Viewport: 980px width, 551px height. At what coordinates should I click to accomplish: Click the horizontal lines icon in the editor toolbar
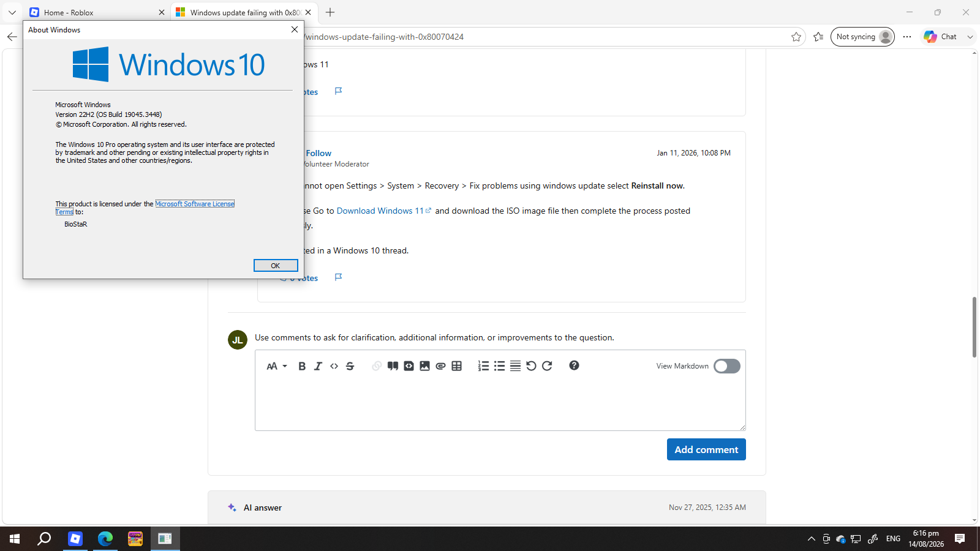click(515, 366)
